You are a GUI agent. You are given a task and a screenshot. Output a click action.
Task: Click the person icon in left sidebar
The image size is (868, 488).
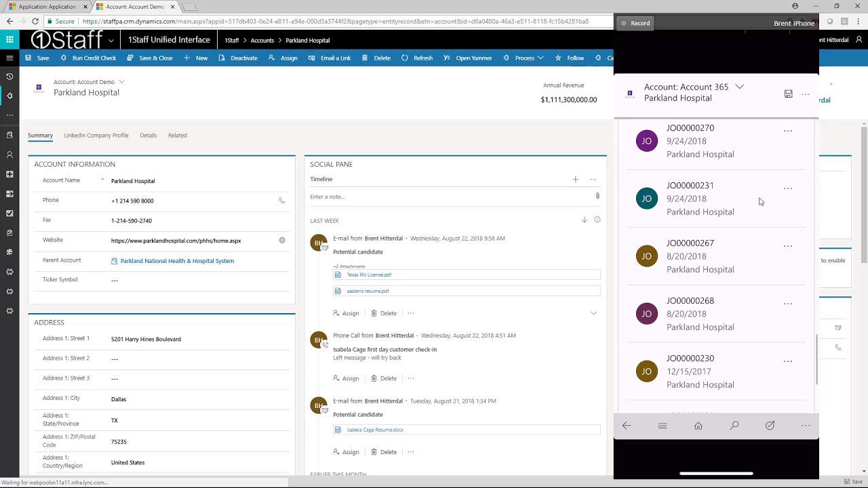[x=9, y=155]
